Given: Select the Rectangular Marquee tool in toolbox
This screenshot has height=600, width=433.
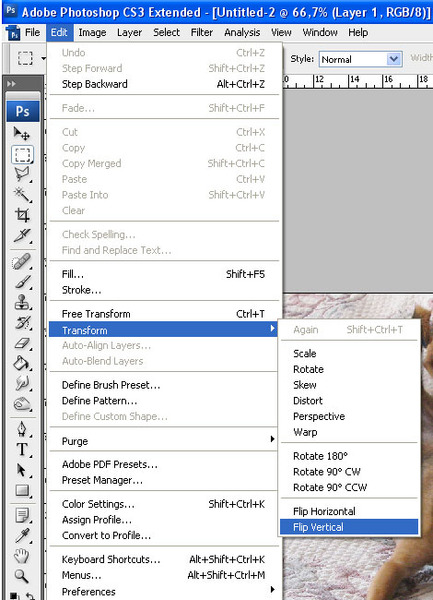Looking at the screenshot, I should click(22, 155).
